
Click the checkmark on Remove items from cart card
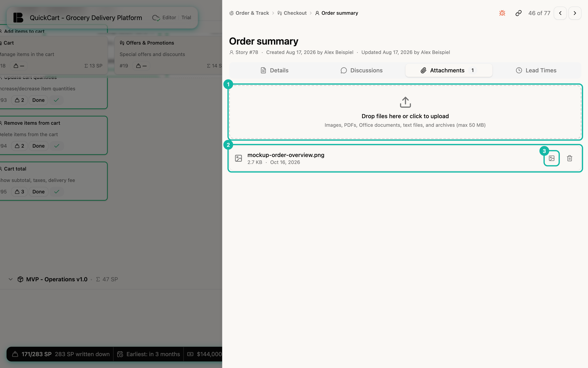[57, 146]
